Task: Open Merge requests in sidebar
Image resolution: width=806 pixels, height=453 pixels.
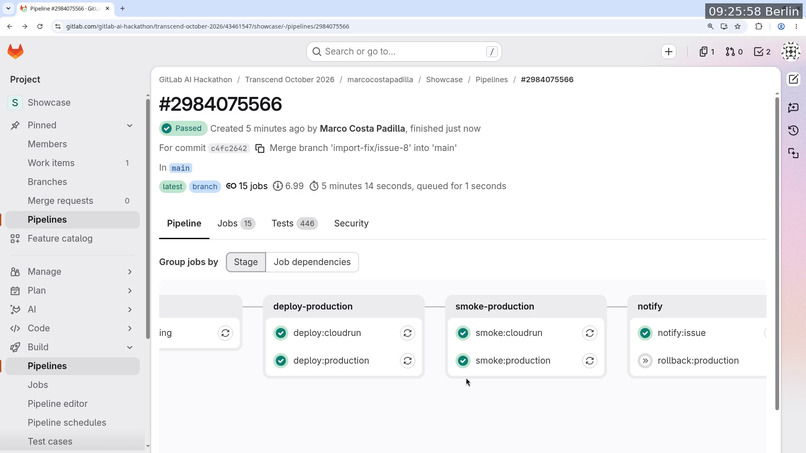Action: (x=72, y=201)
